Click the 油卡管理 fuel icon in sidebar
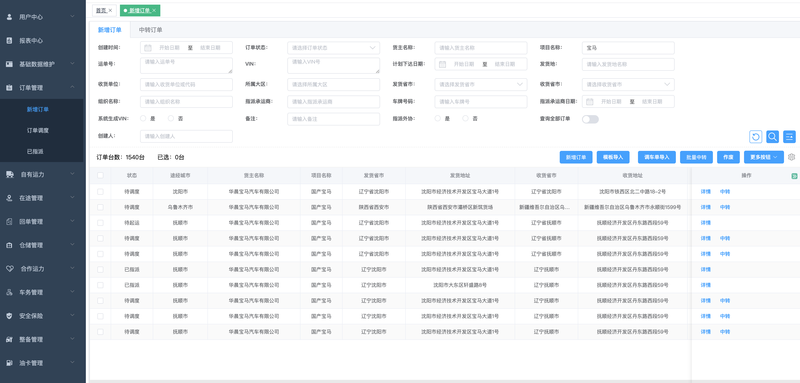This screenshot has height=383, width=800. pos(9,363)
